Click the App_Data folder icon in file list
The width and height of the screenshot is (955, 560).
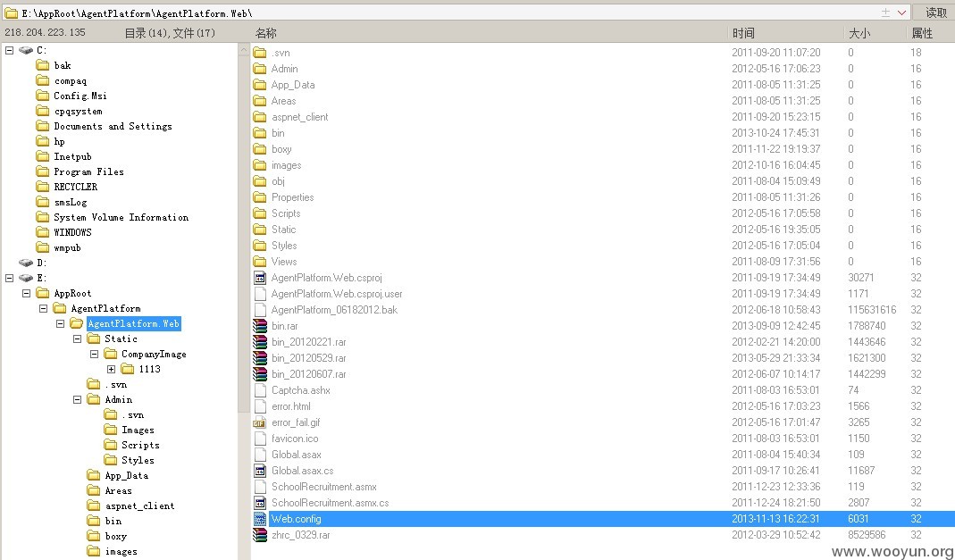[260, 85]
